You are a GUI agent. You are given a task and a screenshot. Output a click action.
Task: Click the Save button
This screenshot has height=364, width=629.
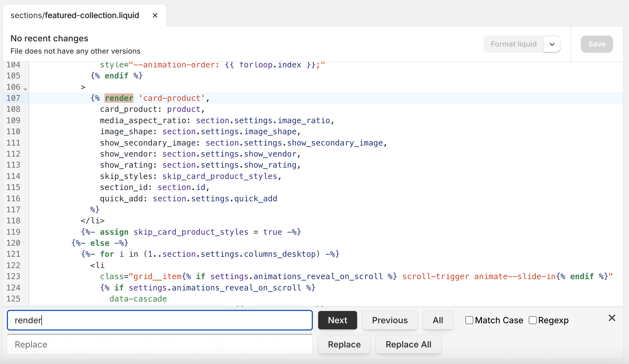point(597,44)
